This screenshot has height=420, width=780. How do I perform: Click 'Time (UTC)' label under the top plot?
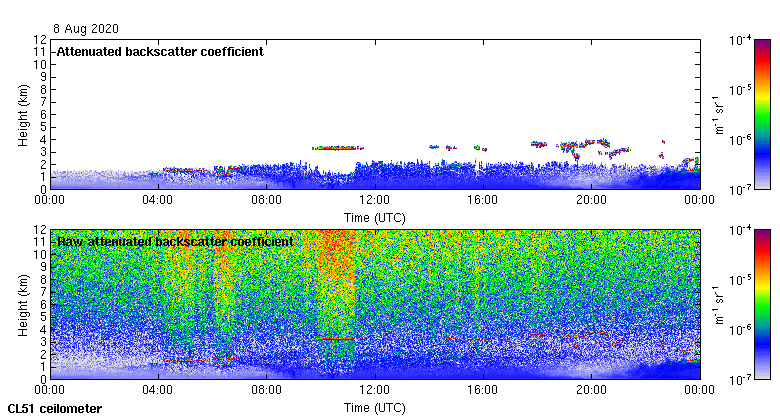point(375,218)
